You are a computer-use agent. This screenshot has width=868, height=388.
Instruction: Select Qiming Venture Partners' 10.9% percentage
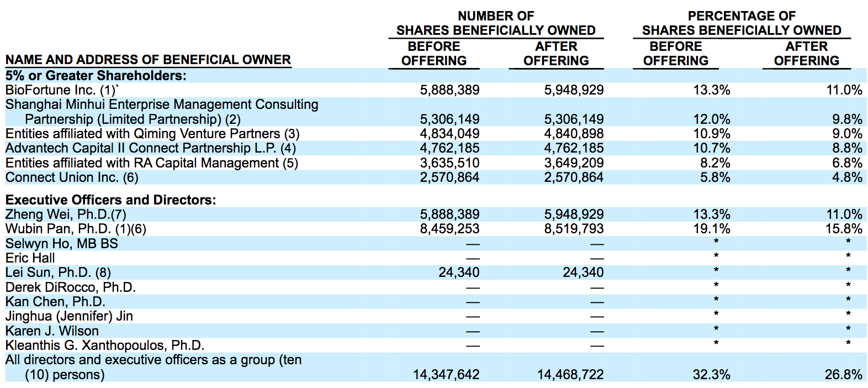pos(712,134)
